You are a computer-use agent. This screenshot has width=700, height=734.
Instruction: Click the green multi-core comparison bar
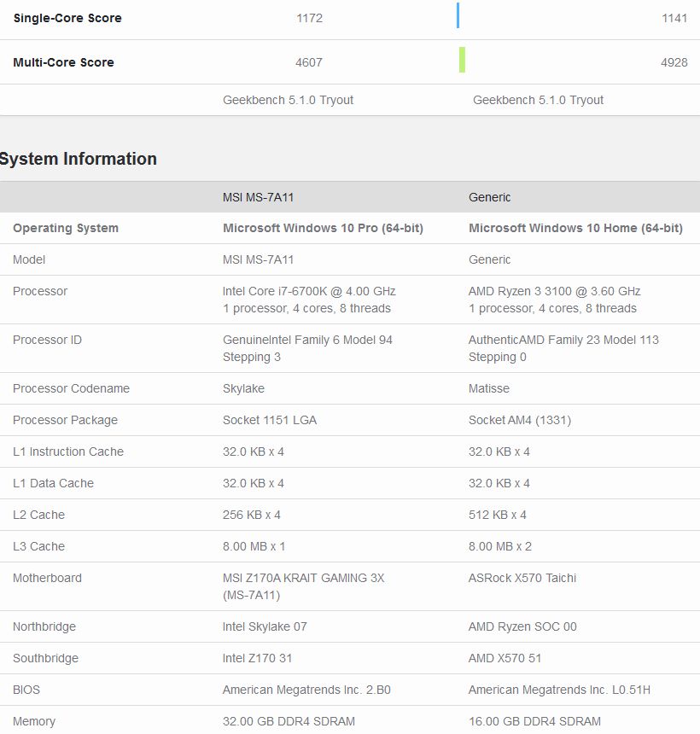pyautogui.click(x=462, y=60)
